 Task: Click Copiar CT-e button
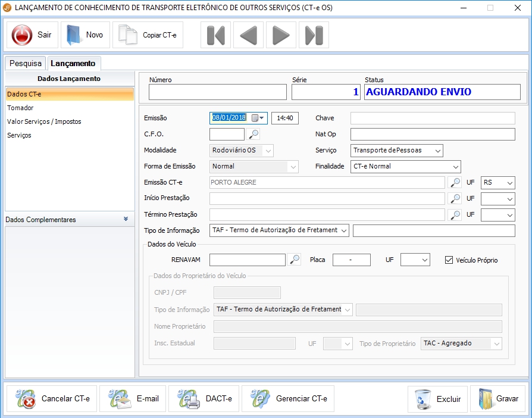click(148, 35)
